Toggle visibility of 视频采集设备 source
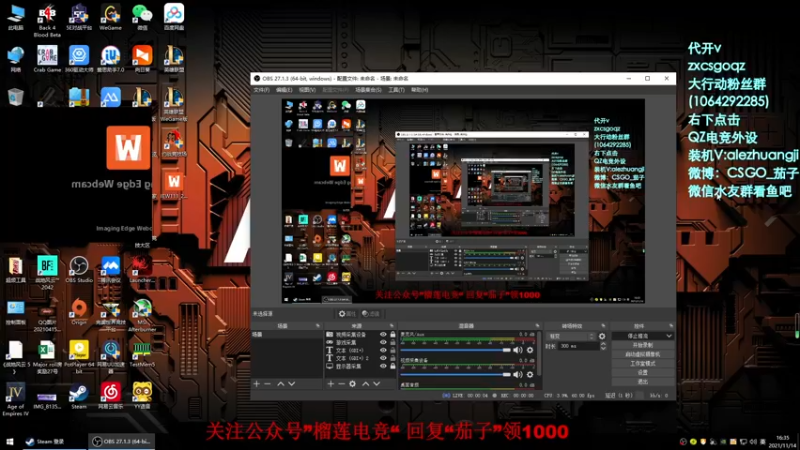This screenshot has height=450, width=800. click(x=383, y=335)
